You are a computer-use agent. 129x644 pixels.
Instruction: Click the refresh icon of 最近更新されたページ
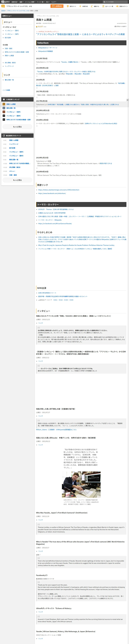4,135
